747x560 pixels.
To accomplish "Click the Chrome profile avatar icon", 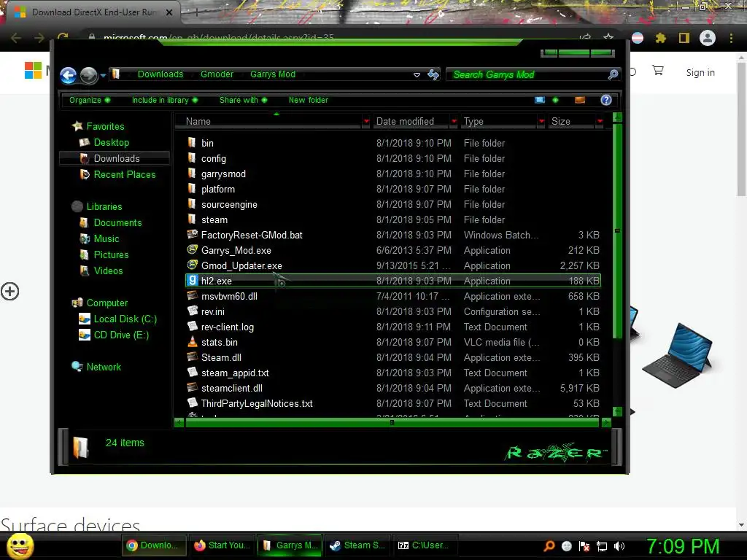I will pyautogui.click(x=708, y=38).
